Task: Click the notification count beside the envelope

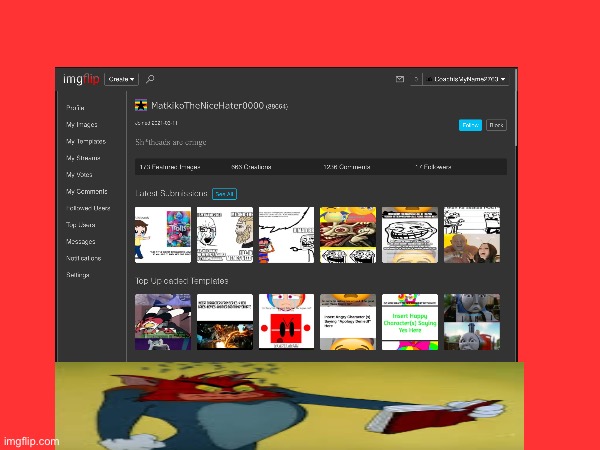Action: coord(416,79)
